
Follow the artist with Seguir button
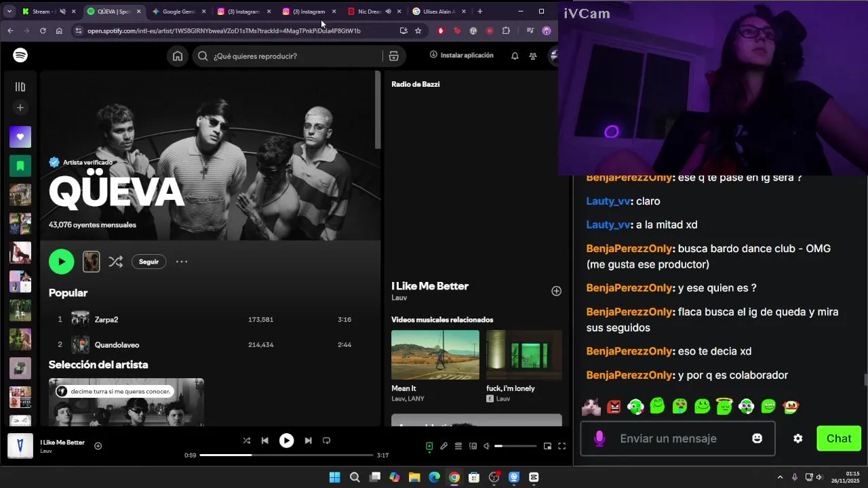149,262
